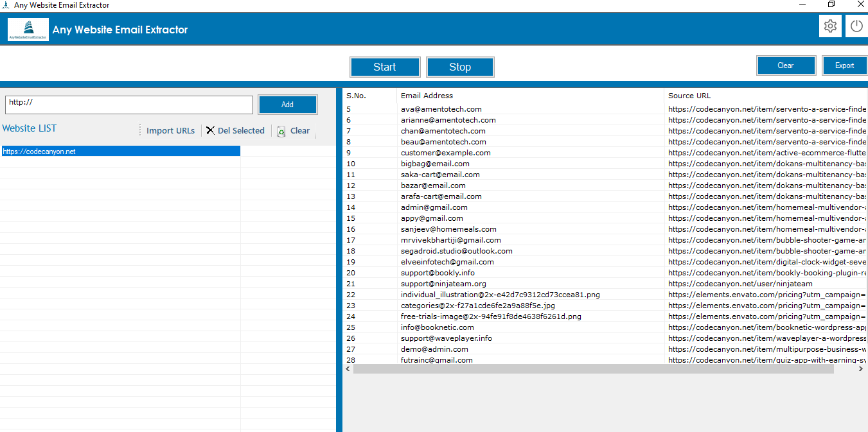Screen dimensions: 868x432
Task: Select row with support@bookly.info
Action: tap(438, 273)
